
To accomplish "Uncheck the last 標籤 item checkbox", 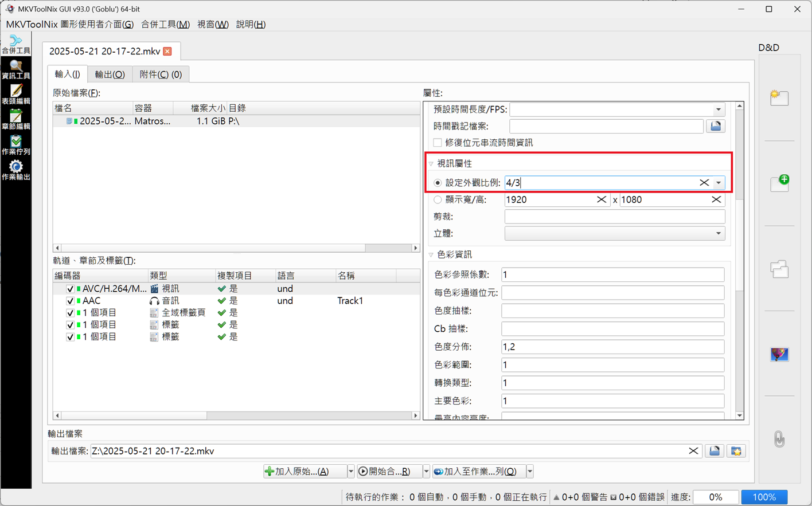I will [70, 337].
